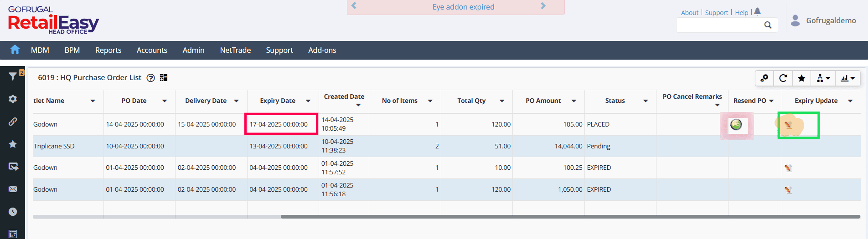Click the home icon in navigation bar

[15, 50]
